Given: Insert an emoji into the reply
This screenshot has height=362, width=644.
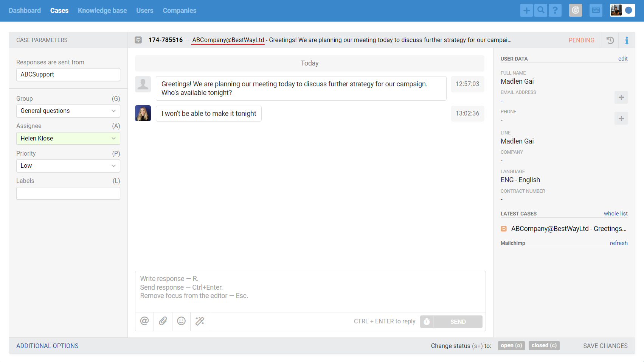Looking at the screenshot, I should click(x=181, y=321).
